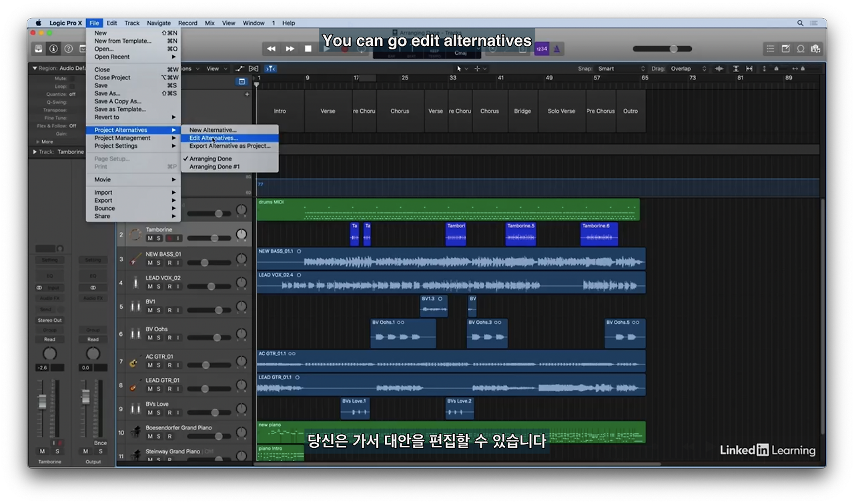Click the NEW BASS_01 bass guitar icon

tap(135, 258)
